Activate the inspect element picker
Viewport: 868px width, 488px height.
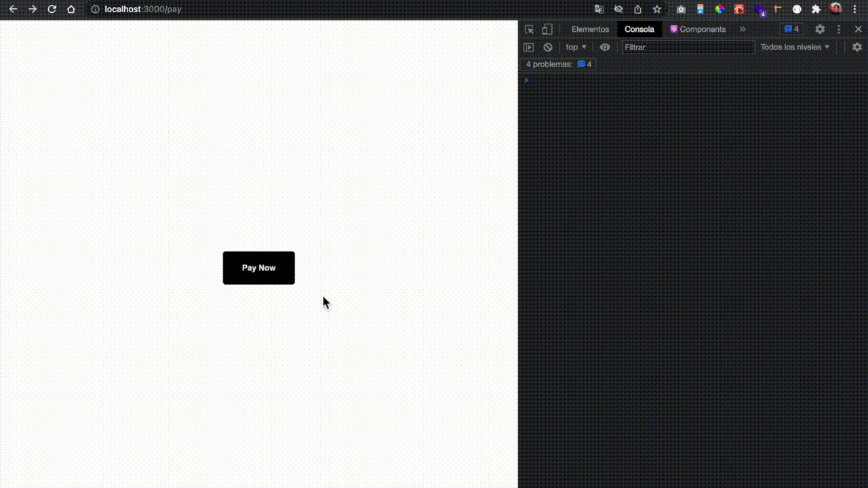(x=529, y=29)
